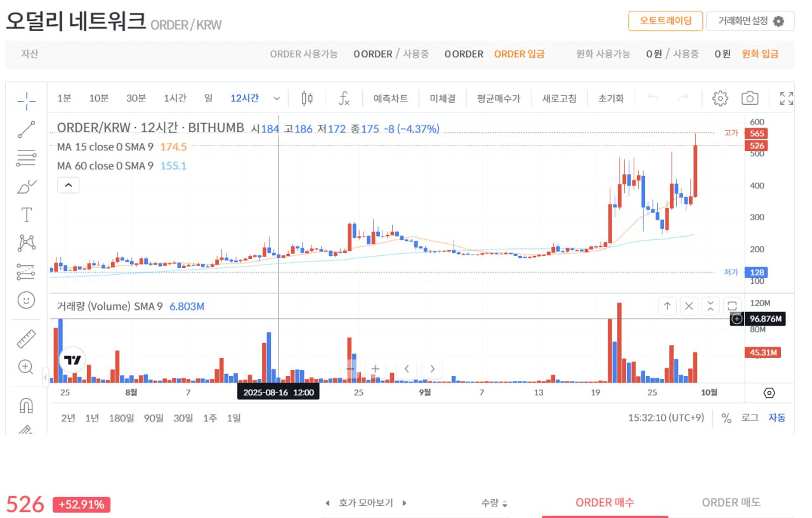
Task: Select the text annotation tool
Action: tap(26, 215)
